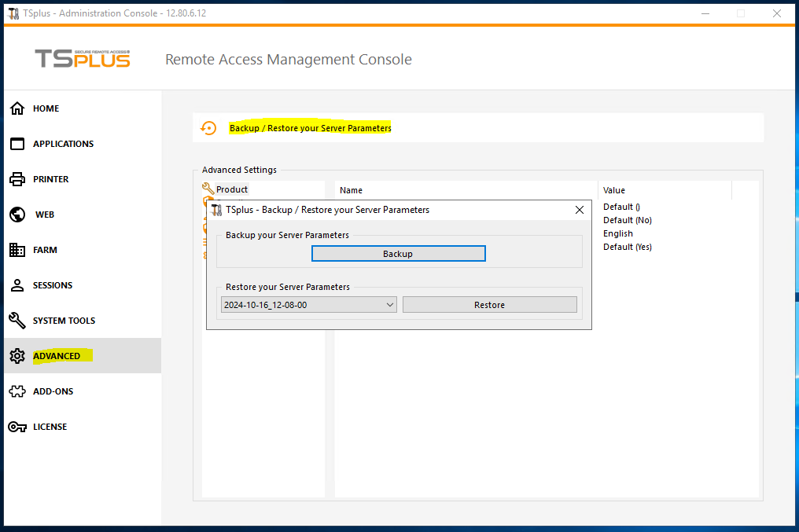Click the Farm building icon
Viewport: 799px width, 532px height.
(x=17, y=250)
